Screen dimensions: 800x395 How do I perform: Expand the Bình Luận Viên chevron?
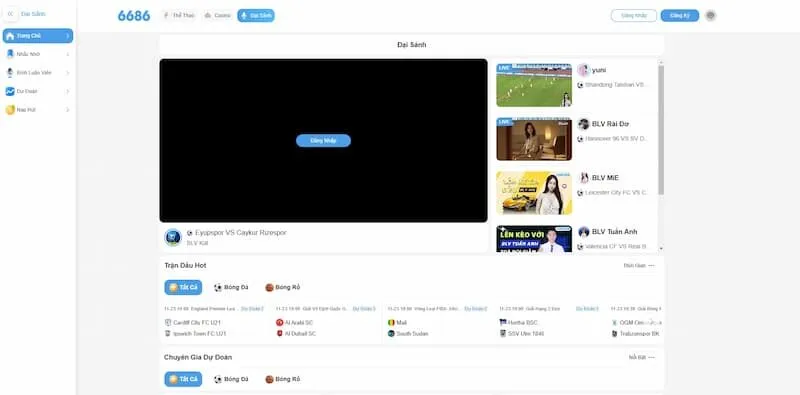tap(67, 72)
